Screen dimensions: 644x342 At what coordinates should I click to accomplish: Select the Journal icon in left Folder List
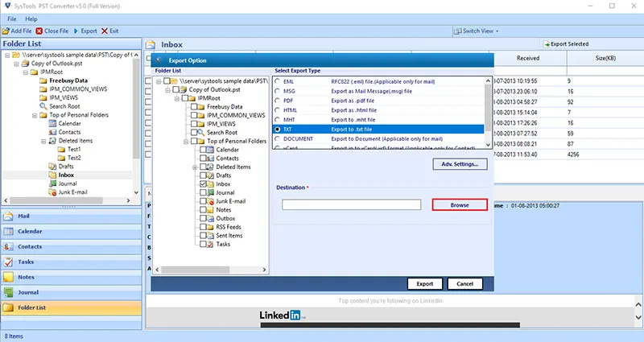pyautogui.click(x=52, y=183)
